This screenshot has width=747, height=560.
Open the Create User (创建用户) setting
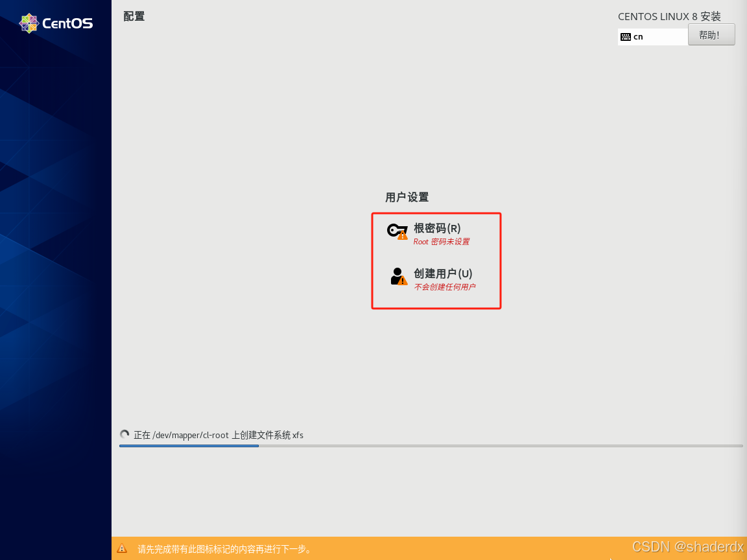pos(433,279)
